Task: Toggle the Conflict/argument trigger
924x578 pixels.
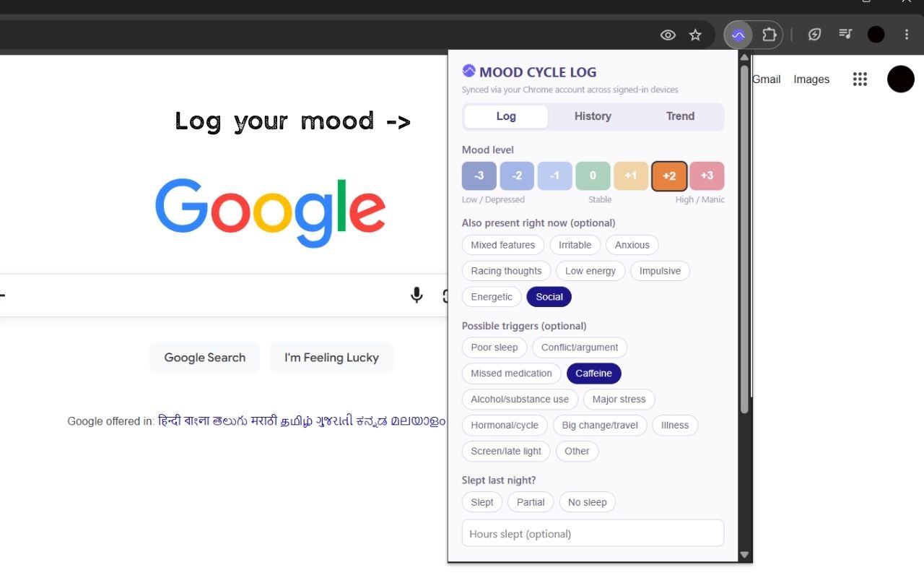Action: [580, 348]
